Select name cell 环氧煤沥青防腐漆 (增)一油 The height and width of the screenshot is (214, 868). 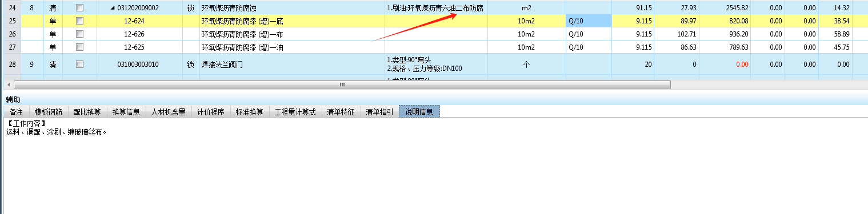tap(291, 47)
